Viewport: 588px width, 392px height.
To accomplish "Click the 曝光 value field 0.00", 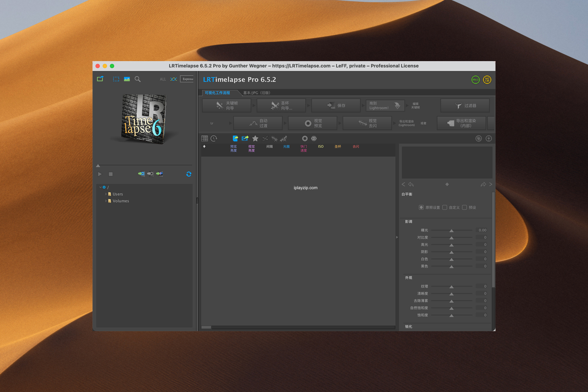I will pos(482,230).
